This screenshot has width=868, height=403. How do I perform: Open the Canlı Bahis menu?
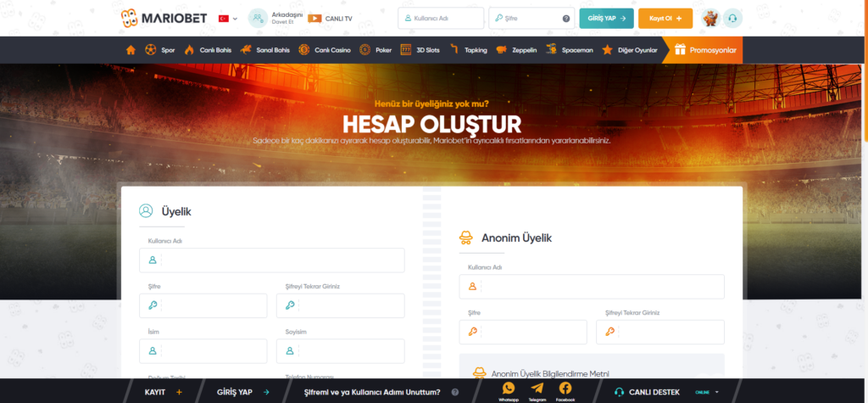208,50
